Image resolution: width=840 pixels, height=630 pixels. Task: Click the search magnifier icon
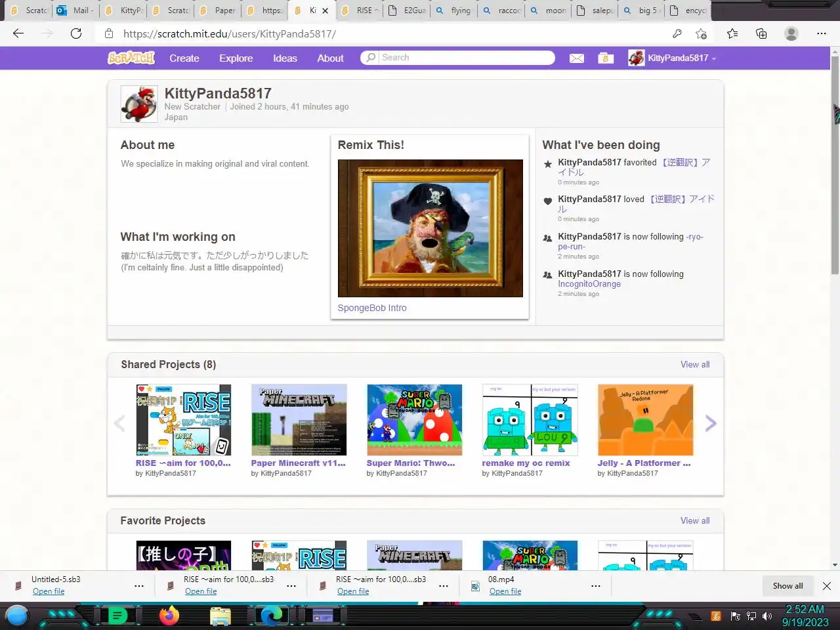(371, 58)
